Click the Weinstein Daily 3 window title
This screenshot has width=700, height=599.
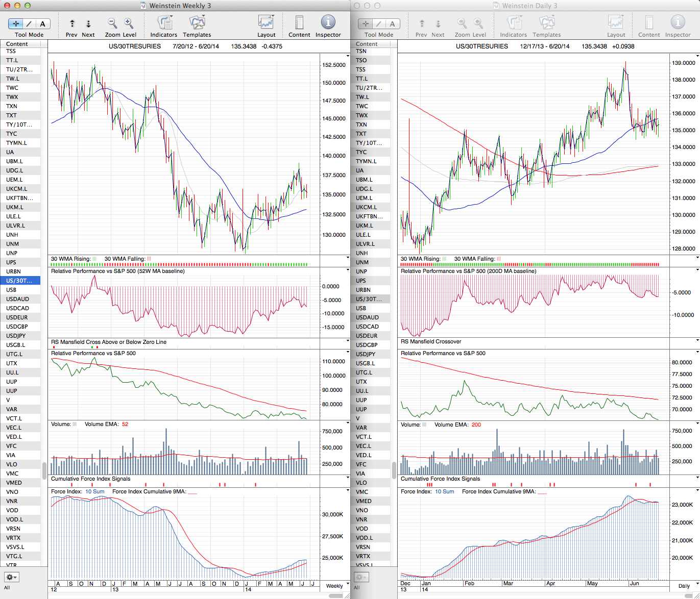coord(529,6)
